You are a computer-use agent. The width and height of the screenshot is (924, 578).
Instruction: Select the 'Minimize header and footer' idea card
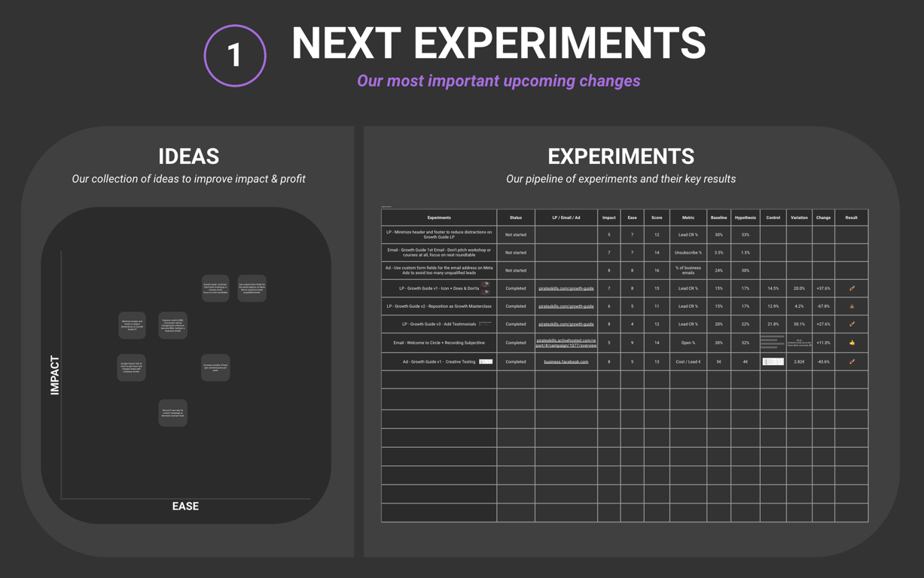coord(132,325)
